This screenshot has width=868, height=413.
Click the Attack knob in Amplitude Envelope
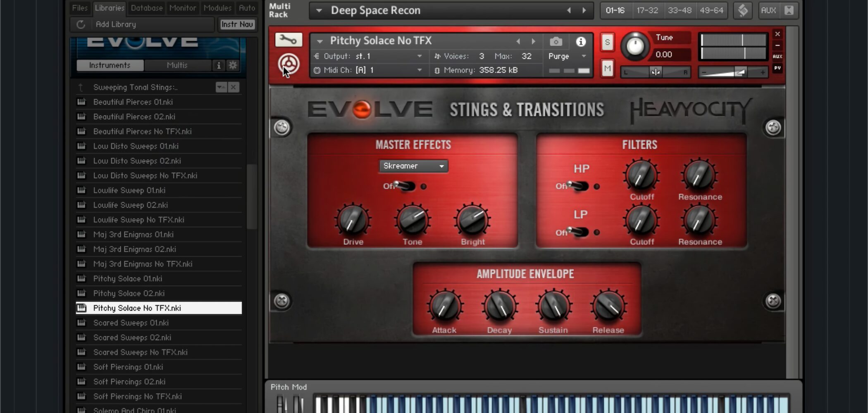444,306
